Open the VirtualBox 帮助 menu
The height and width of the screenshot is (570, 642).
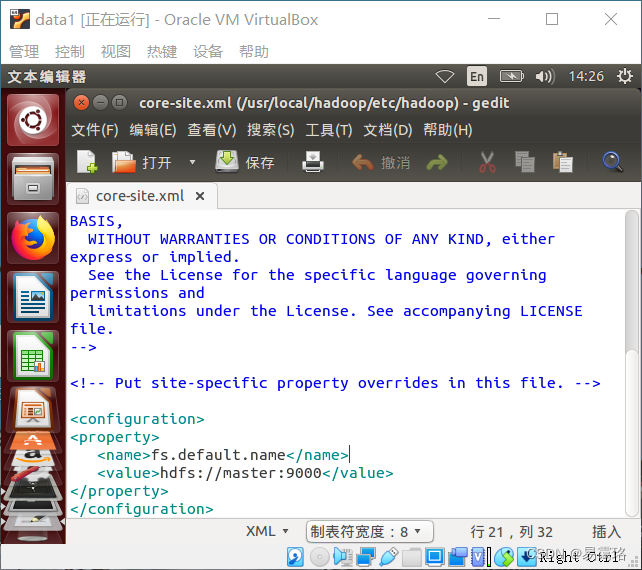pyautogui.click(x=254, y=52)
